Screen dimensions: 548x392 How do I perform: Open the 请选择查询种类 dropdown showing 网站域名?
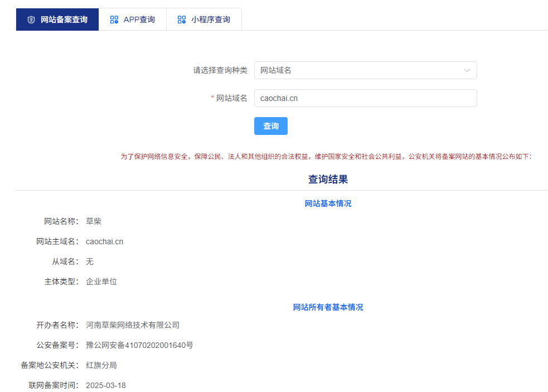pos(366,70)
